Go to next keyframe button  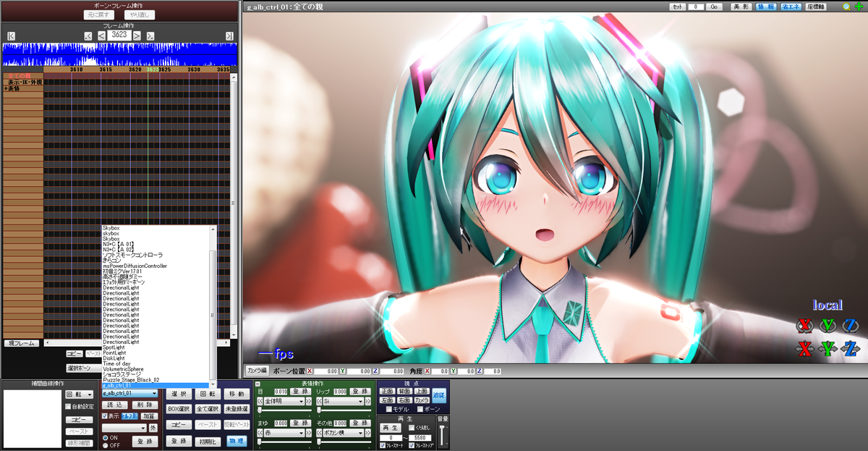(x=150, y=35)
